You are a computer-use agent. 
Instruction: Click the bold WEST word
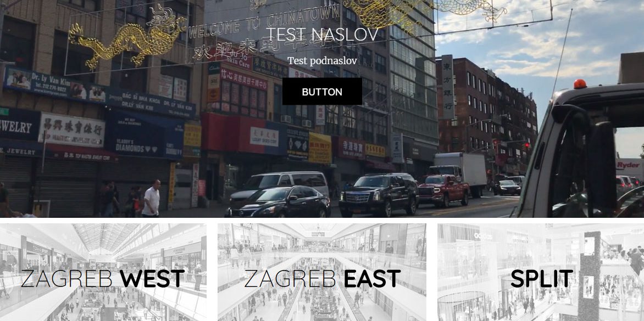pyautogui.click(x=152, y=279)
